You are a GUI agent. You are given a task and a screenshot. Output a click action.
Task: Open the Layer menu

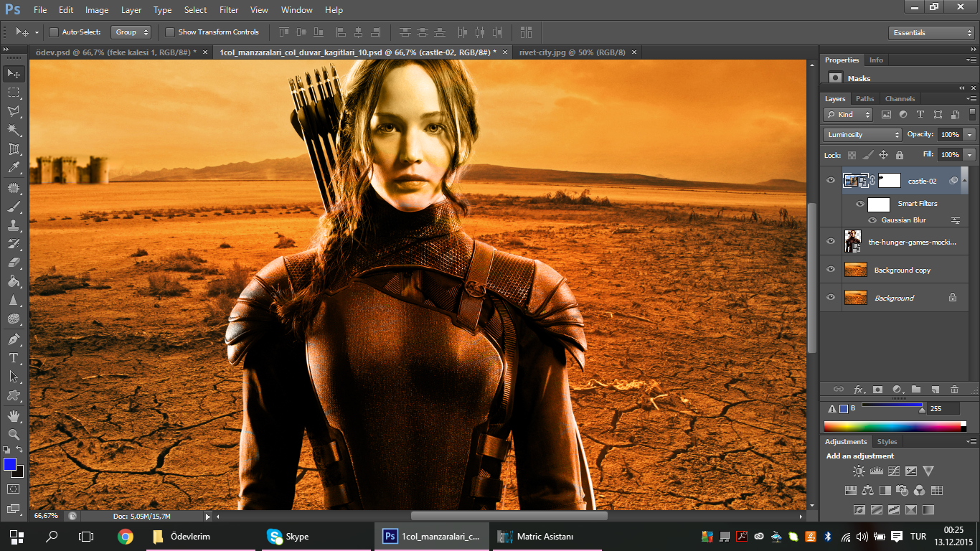131,10
